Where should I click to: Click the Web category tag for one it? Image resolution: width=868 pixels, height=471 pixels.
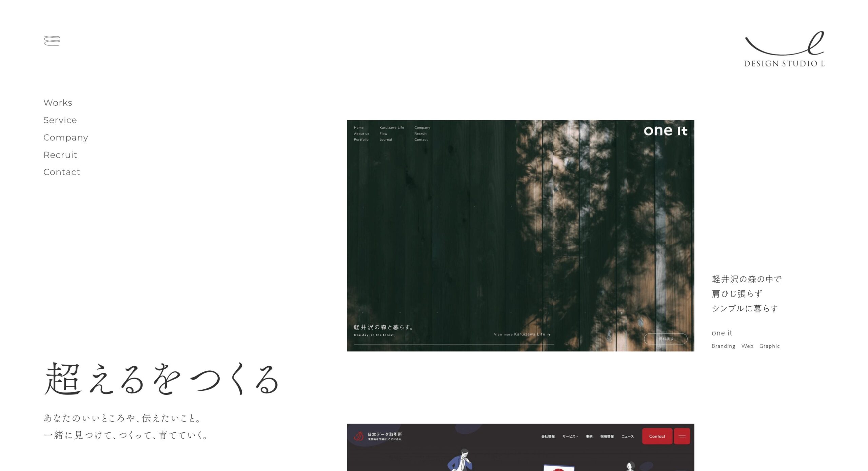tap(747, 346)
